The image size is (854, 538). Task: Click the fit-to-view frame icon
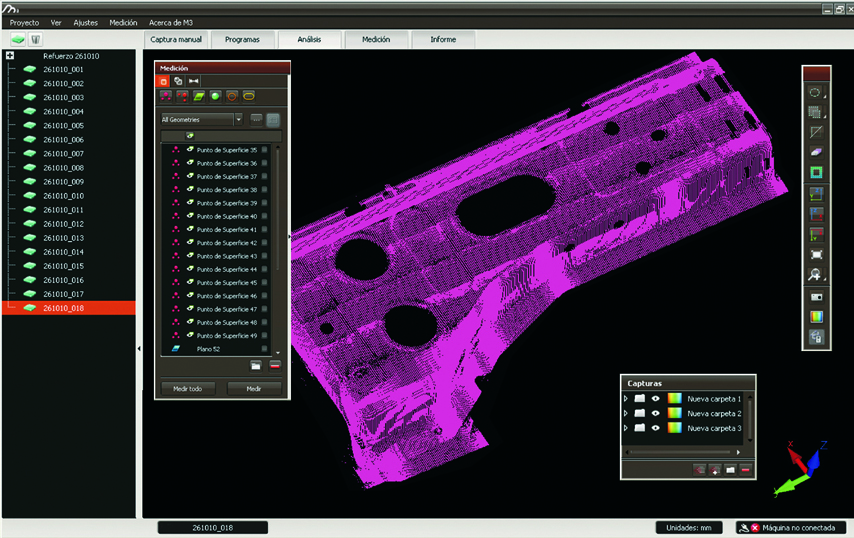pyautogui.click(x=815, y=254)
